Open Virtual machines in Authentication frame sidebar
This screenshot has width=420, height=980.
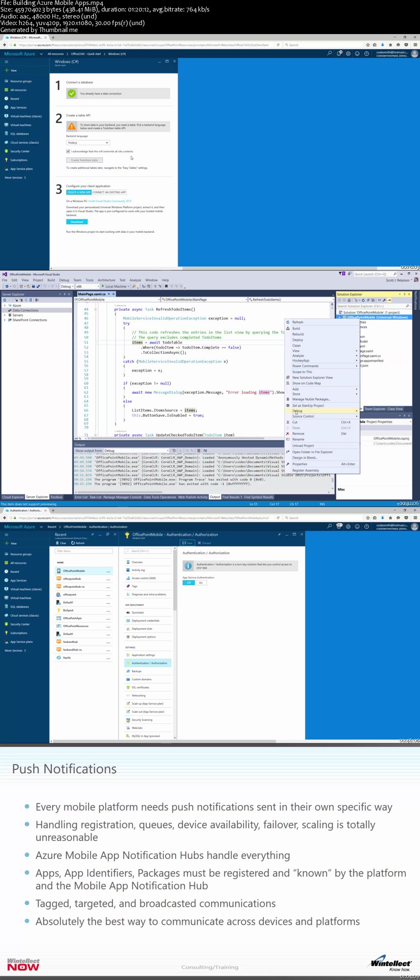click(21, 598)
